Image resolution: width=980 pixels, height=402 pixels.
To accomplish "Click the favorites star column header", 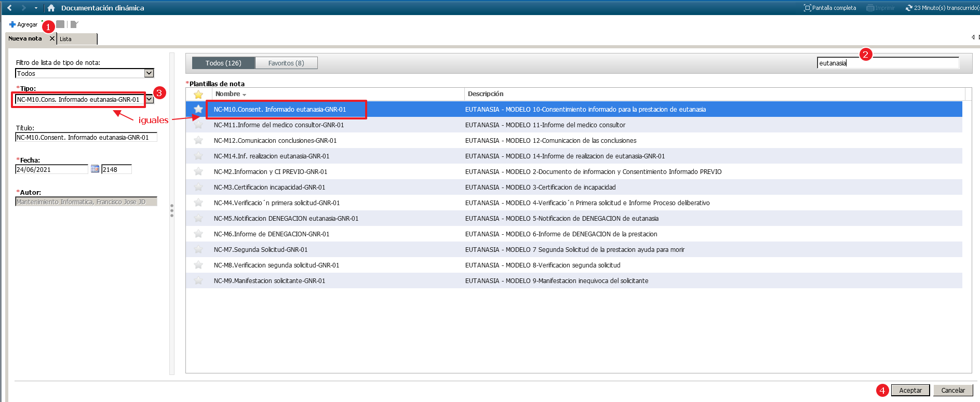I will [x=198, y=94].
